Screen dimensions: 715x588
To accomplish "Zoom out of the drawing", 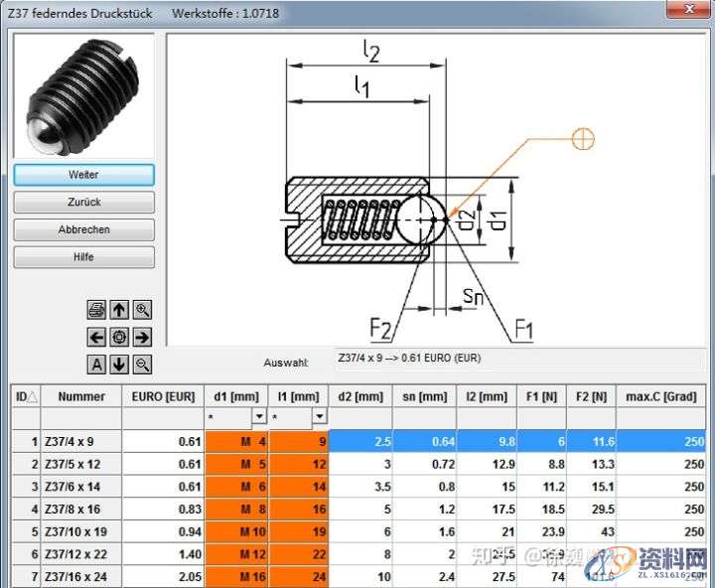I will (x=143, y=365).
